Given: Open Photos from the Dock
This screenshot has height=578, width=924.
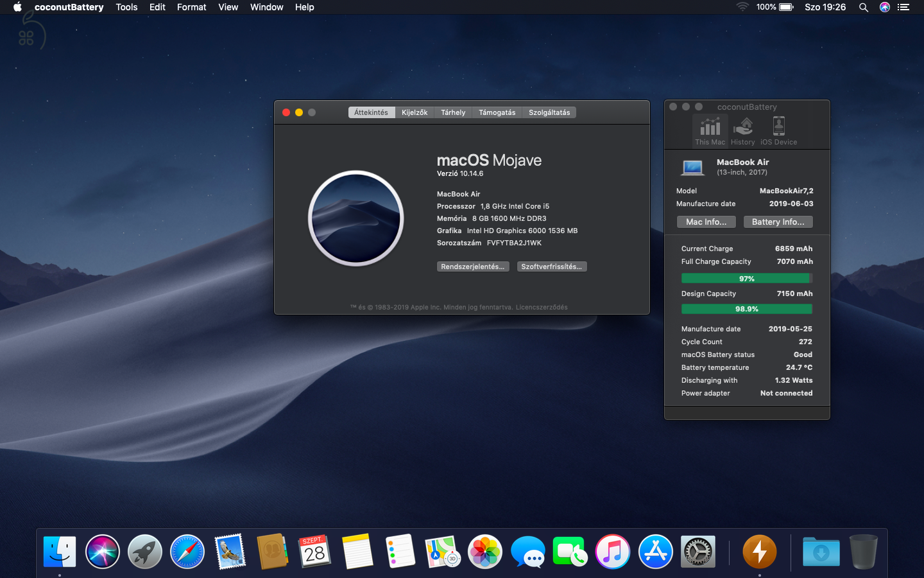Looking at the screenshot, I should click(485, 552).
